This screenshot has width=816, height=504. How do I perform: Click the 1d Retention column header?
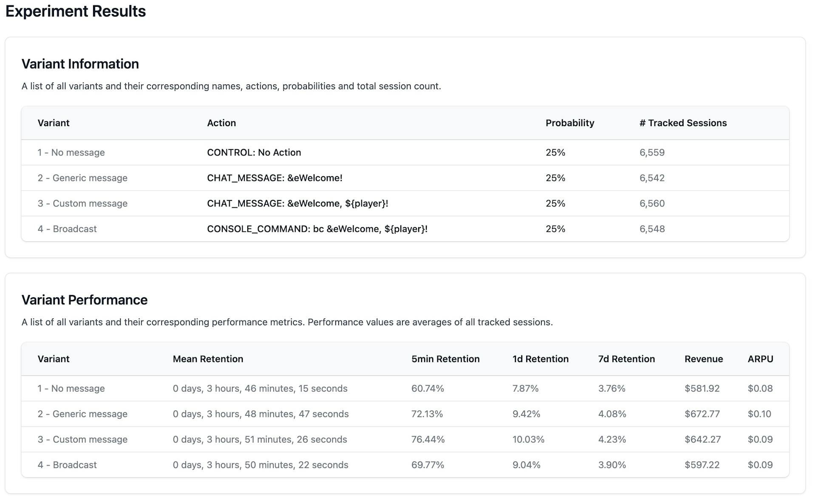click(x=540, y=359)
